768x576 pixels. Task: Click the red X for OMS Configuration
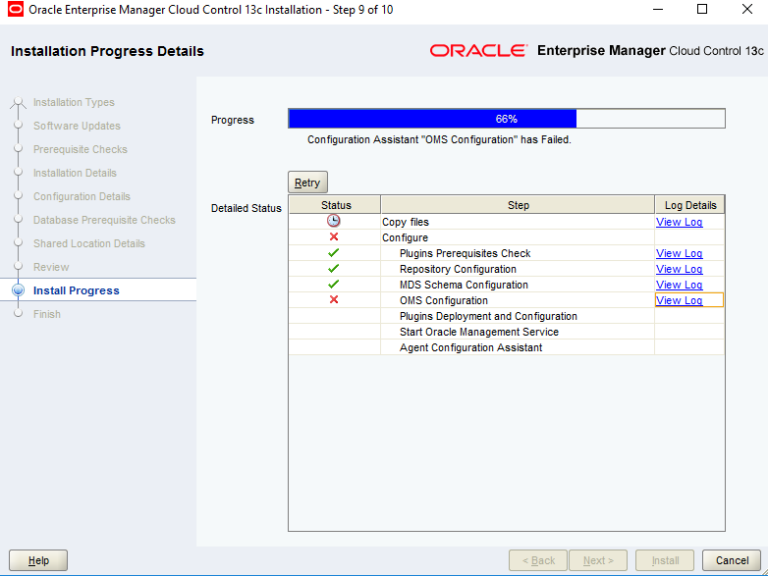334,300
